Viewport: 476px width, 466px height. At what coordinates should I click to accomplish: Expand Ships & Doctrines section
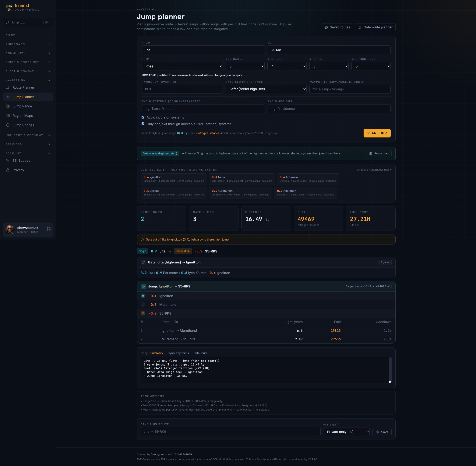pos(28,62)
